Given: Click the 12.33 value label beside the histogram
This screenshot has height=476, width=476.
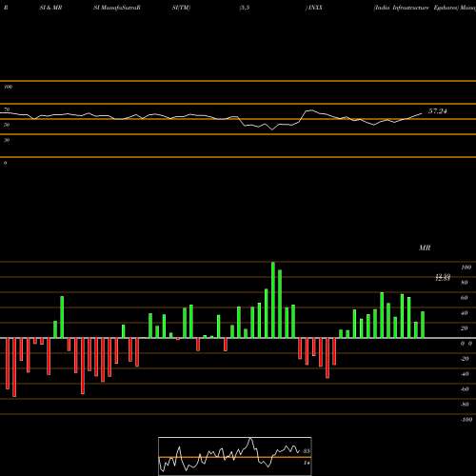Looking at the screenshot, I should pyautogui.click(x=443, y=278).
